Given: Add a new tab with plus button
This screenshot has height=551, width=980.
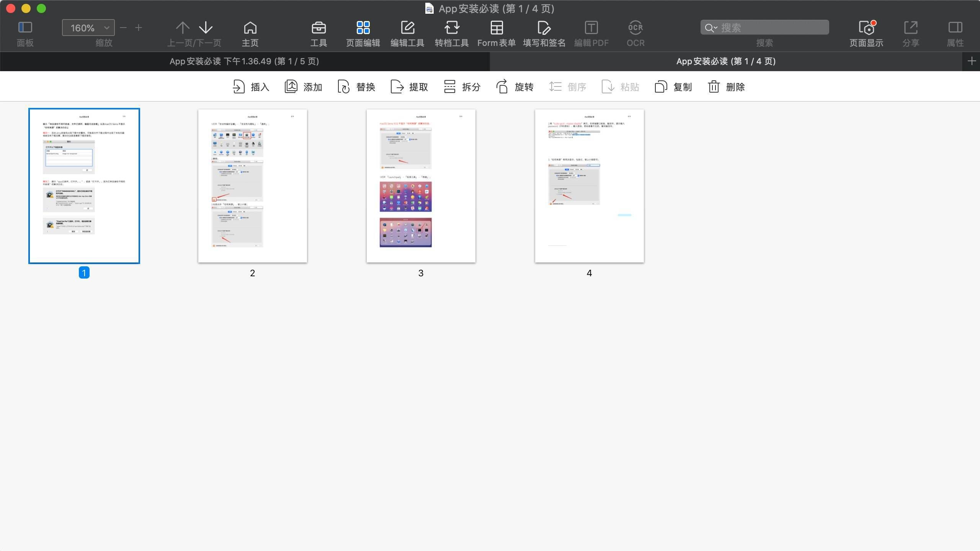Looking at the screenshot, I should 972,61.
